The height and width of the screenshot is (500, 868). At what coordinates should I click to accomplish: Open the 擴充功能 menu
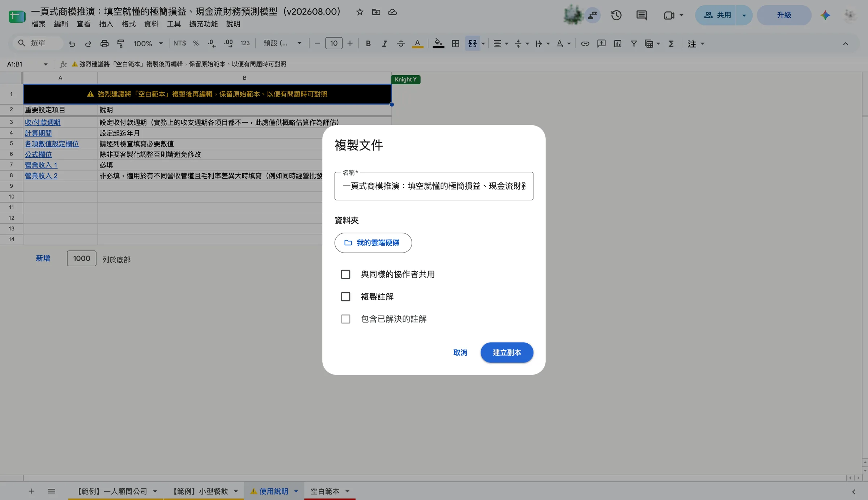203,24
